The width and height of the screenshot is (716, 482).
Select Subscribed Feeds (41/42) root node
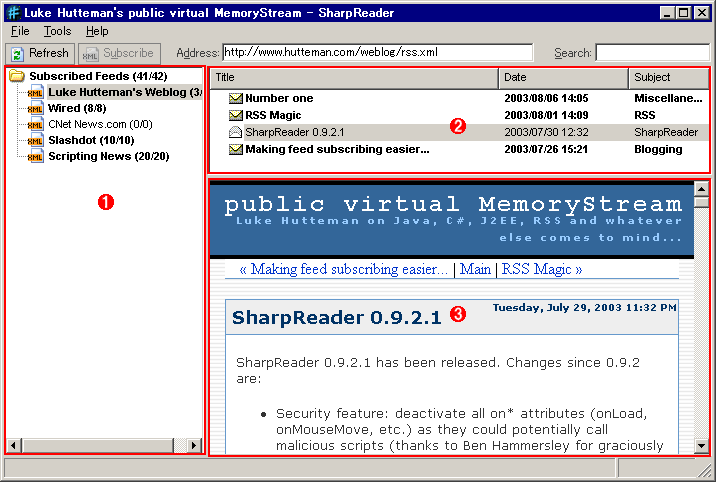(x=98, y=76)
